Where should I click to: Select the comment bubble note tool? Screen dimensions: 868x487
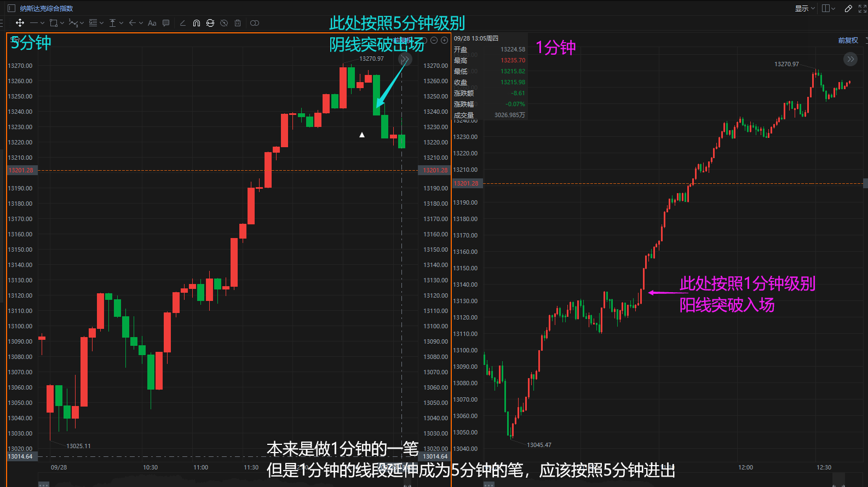(x=166, y=23)
